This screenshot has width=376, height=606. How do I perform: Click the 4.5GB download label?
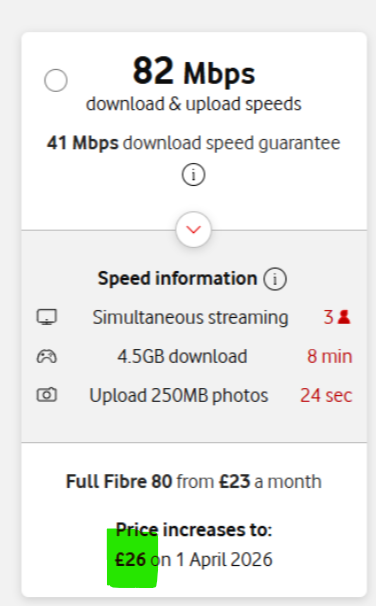pyautogui.click(x=182, y=356)
